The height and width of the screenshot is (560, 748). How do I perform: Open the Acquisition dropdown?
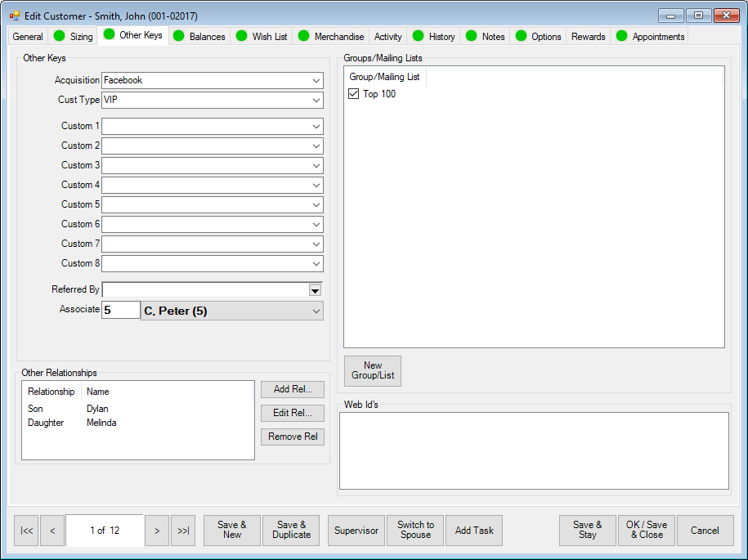(x=316, y=80)
